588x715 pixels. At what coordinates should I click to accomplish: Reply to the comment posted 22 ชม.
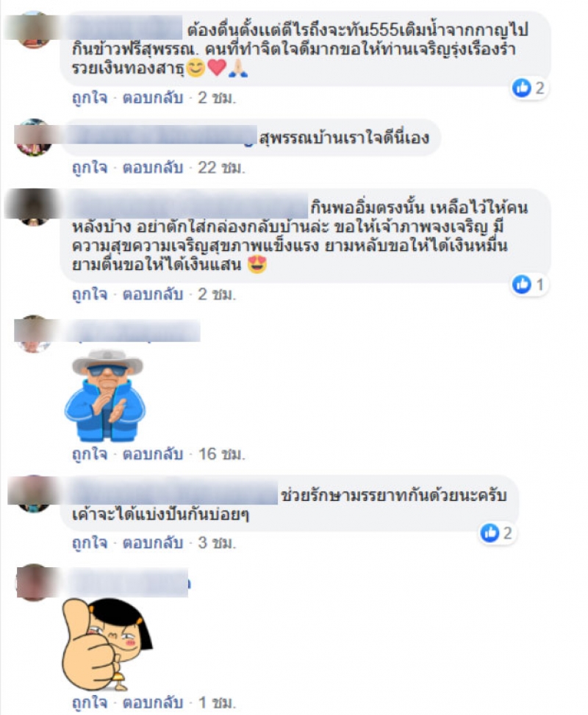coord(153,168)
